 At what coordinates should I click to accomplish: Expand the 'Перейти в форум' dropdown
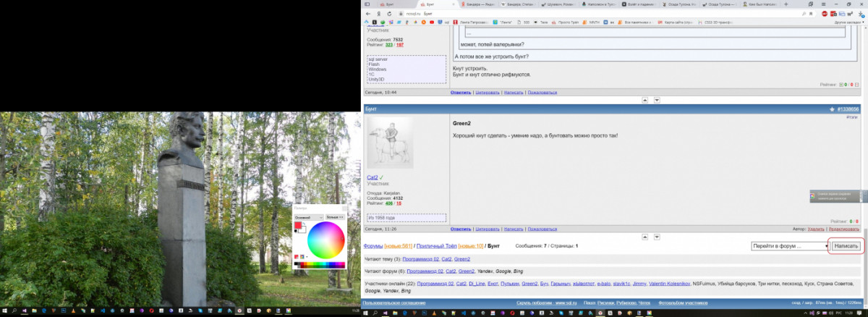[789, 246]
